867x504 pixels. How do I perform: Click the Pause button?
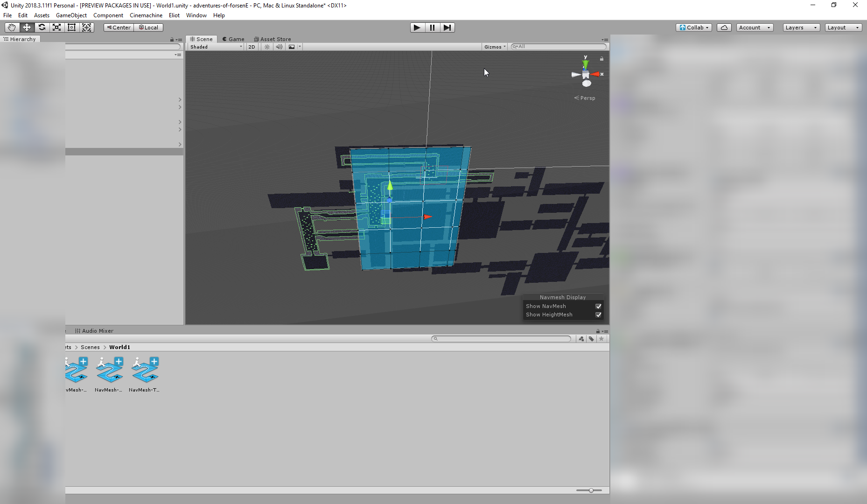pyautogui.click(x=432, y=28)
